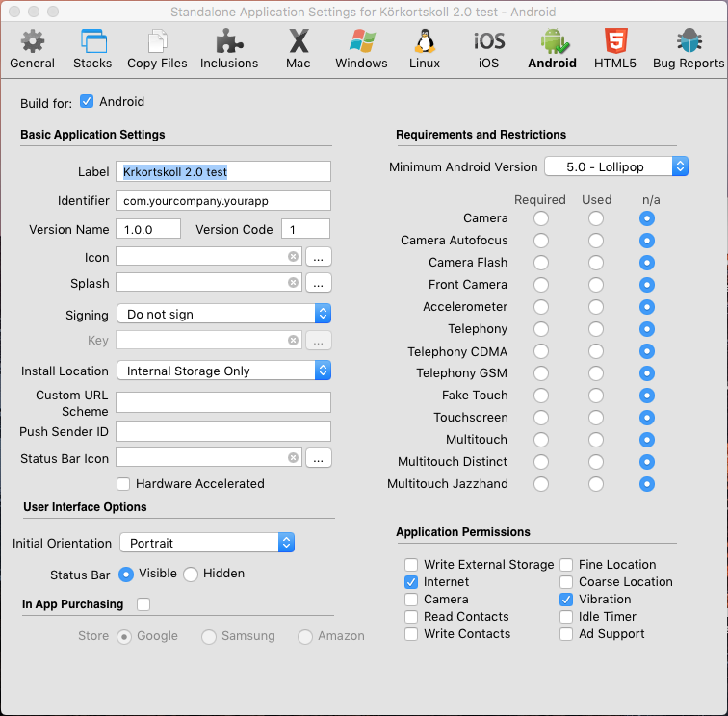Uncheck the Build for Android checkbox
Screen dimensions: 728x716
coord(88,101)
